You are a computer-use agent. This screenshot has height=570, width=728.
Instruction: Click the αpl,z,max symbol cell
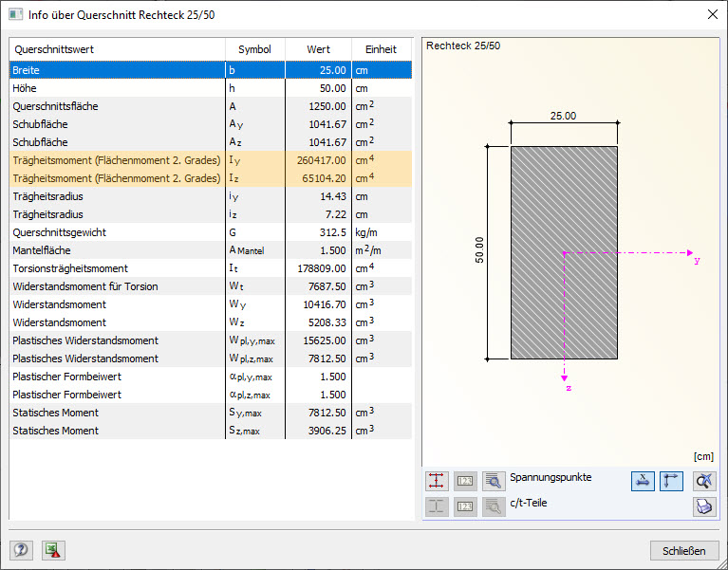pos(255,395)
